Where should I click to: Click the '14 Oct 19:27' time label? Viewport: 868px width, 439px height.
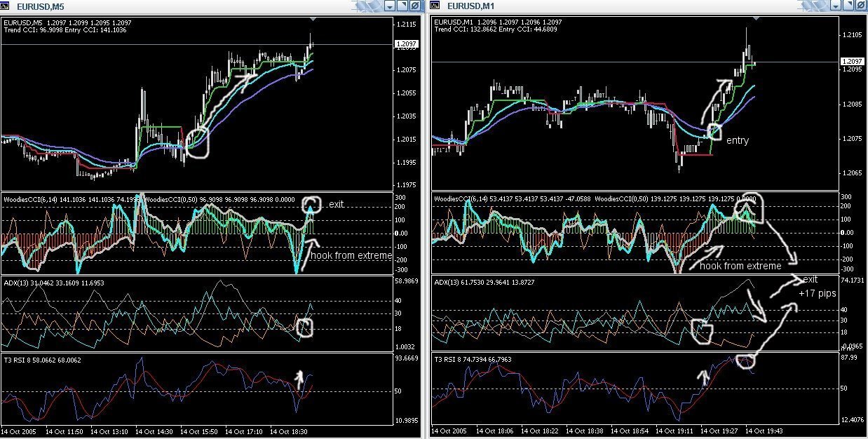[720, 430]
